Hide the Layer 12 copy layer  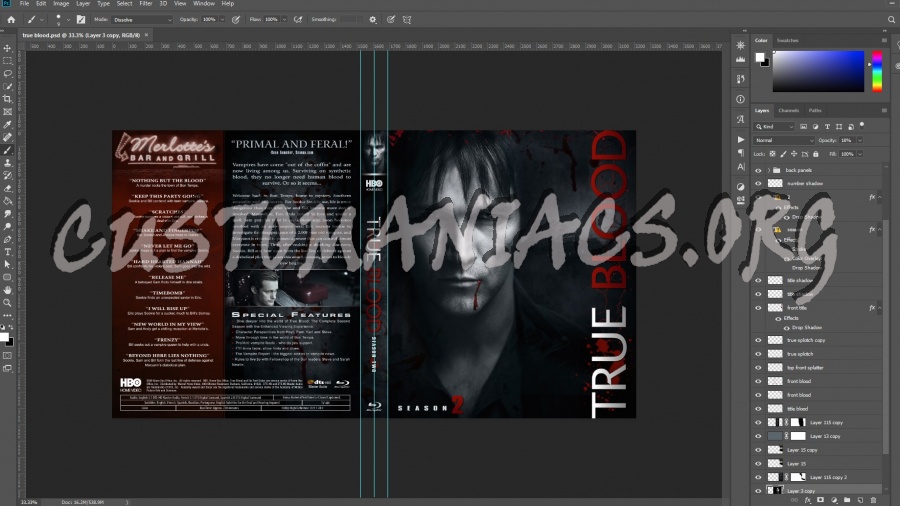pos(758,437)
